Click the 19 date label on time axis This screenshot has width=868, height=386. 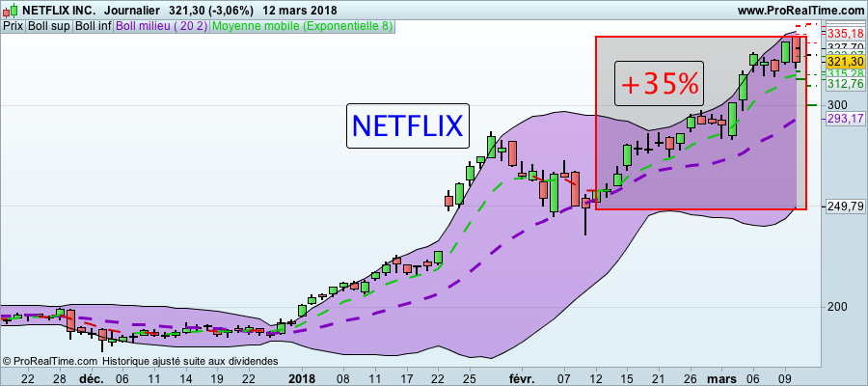tap(218, 379)
